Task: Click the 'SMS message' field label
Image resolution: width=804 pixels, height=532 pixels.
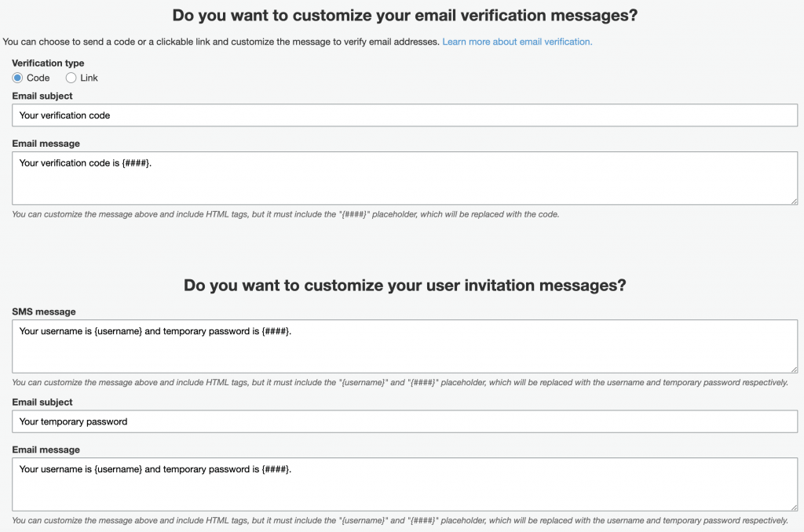Action: point(44,312)
